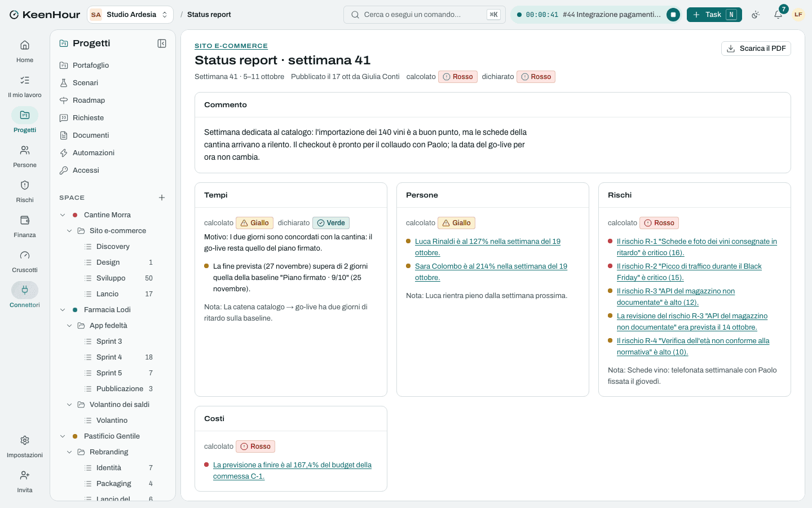The image size is (812, 508).
Task: Open the notifications bell
Action: tap(778, 15)
